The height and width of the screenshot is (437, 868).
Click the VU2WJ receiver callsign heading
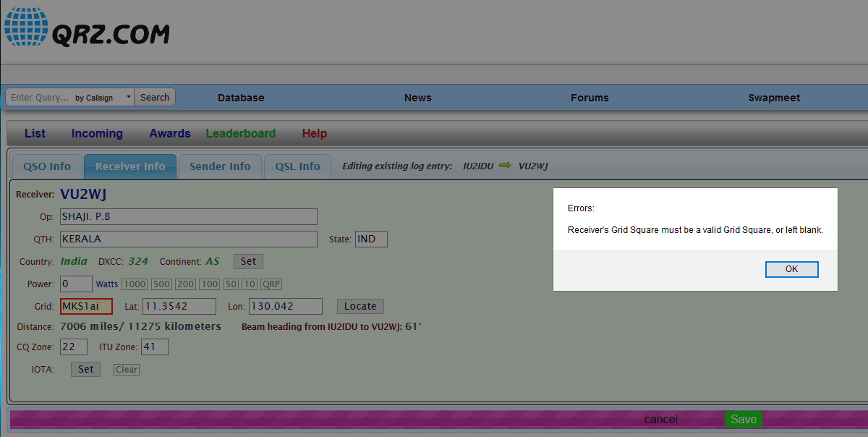tap(83, 194)
